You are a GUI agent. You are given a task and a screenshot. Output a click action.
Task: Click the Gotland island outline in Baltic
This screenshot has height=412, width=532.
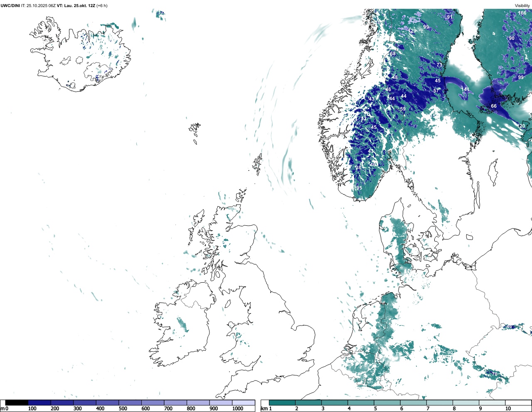(x=493, y=172)
